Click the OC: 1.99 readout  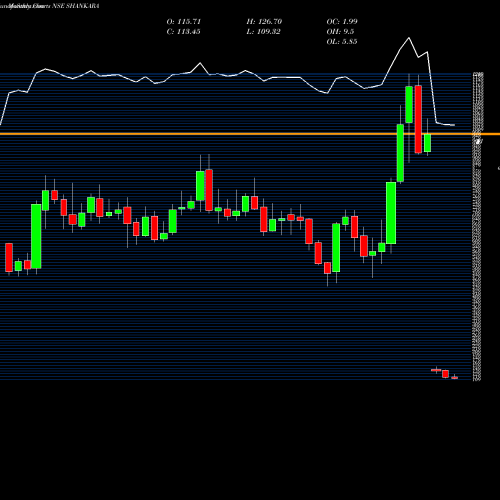point(342,22)
